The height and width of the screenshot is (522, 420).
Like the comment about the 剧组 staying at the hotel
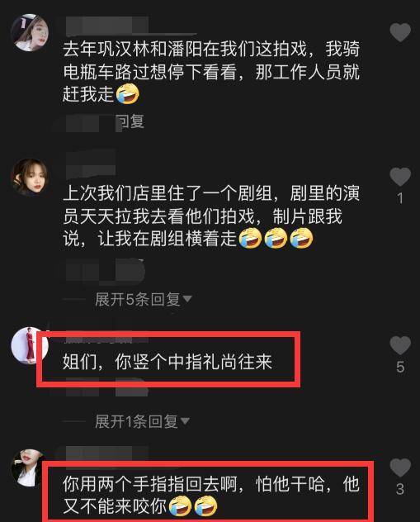tap(400, 177)
